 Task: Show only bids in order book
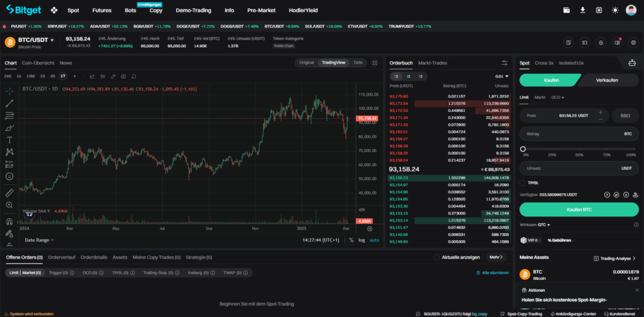pyautogui.click(x=409, y=76)
